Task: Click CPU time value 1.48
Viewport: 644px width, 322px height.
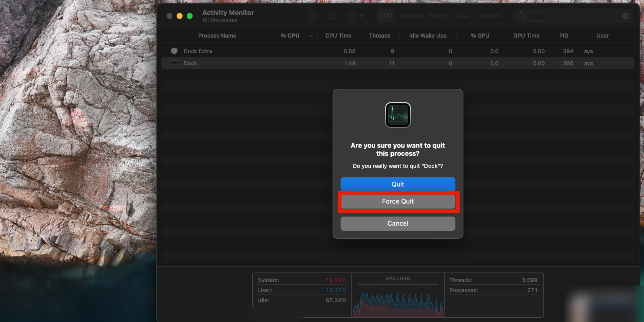Action: click(350, 63)
